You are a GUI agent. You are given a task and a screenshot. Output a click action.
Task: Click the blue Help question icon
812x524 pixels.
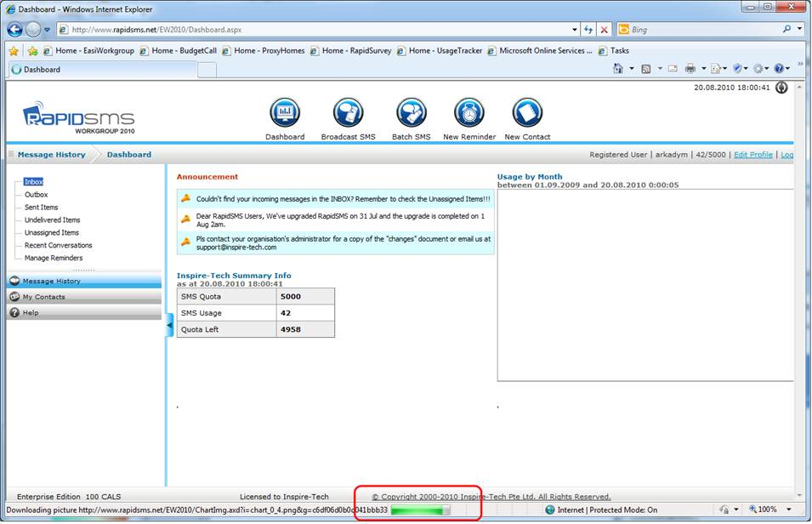point(778,68)
